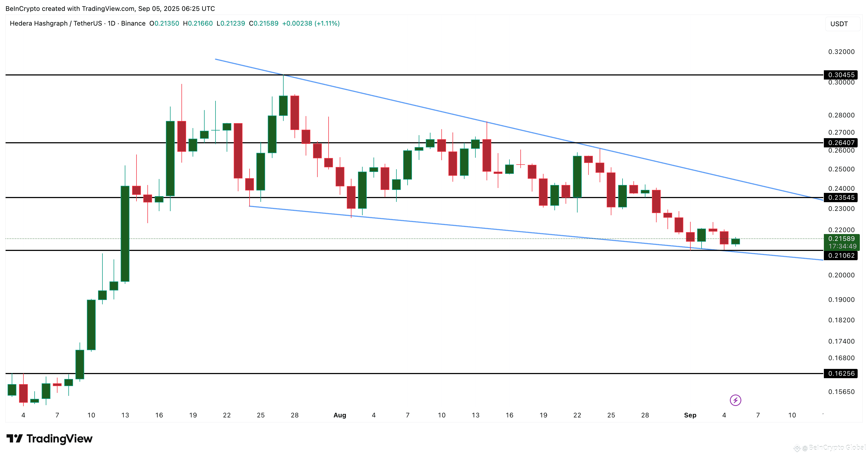The image size is (868, 455).
Task: Click the TradingView logo icon
Action: tap(14, 438)
